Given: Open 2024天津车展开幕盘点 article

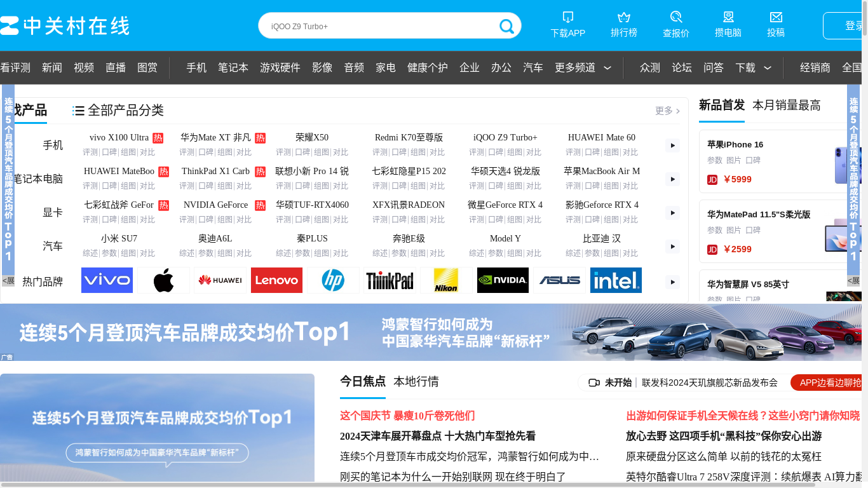Looking at the screenshot, I should point(438,436).
